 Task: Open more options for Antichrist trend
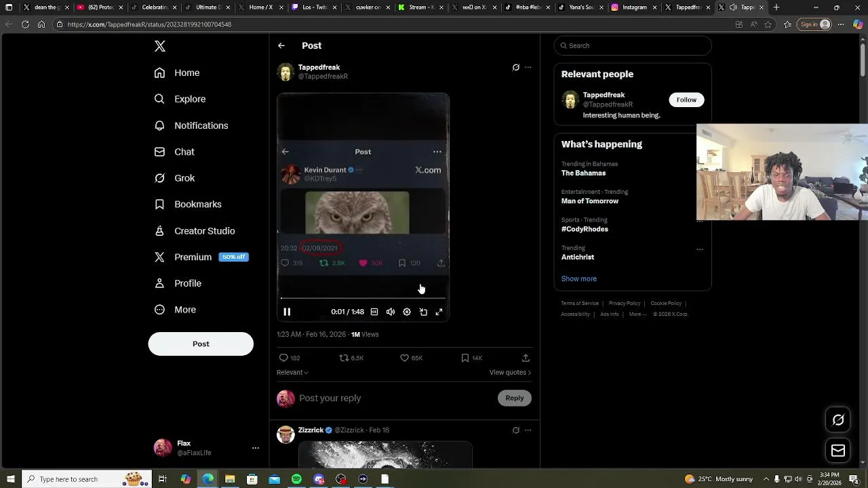[x=700, y=249]
